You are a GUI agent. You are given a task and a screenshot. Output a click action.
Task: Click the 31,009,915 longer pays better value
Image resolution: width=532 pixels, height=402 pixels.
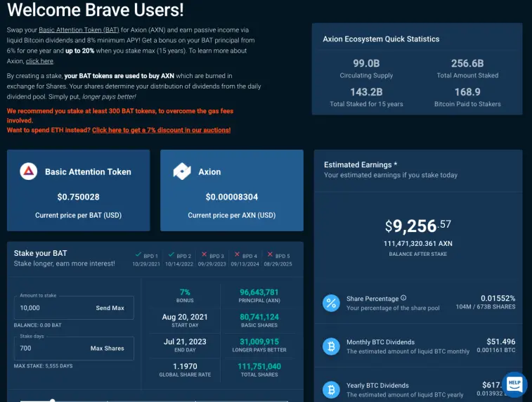point(259,342)
